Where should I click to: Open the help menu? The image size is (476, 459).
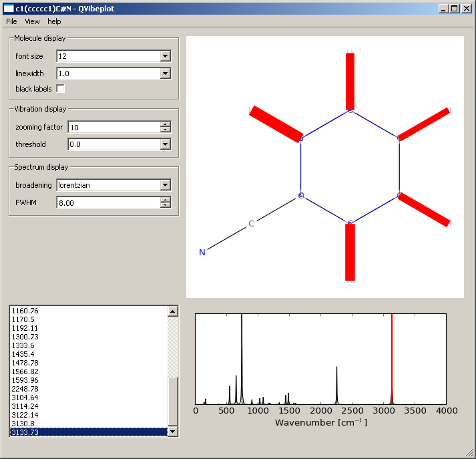[54, 21]
